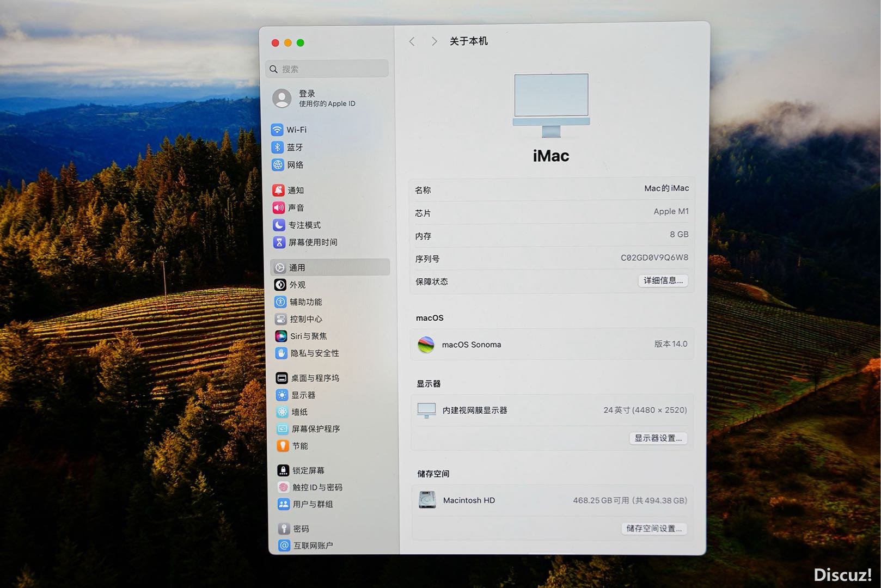Click the macOS section heading
Screen dimensions: 881x588
(x=430, y=318)
